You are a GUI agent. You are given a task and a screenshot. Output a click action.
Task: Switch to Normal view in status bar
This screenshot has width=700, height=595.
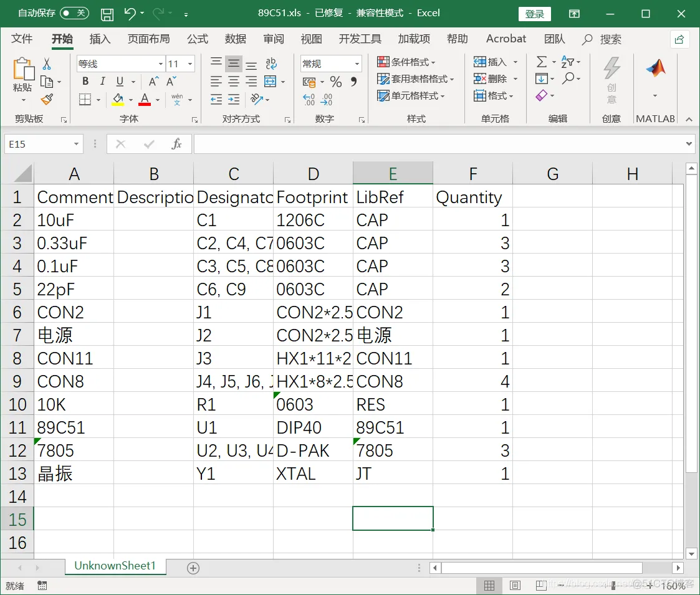(x=489, y=585)
